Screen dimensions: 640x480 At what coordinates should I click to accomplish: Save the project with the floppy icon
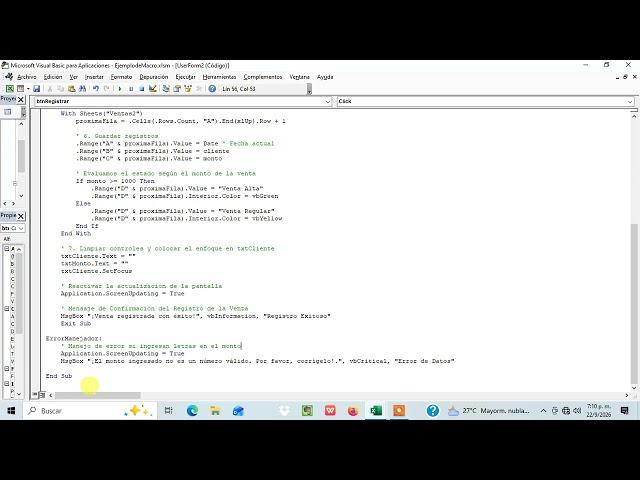coord(36,89)
